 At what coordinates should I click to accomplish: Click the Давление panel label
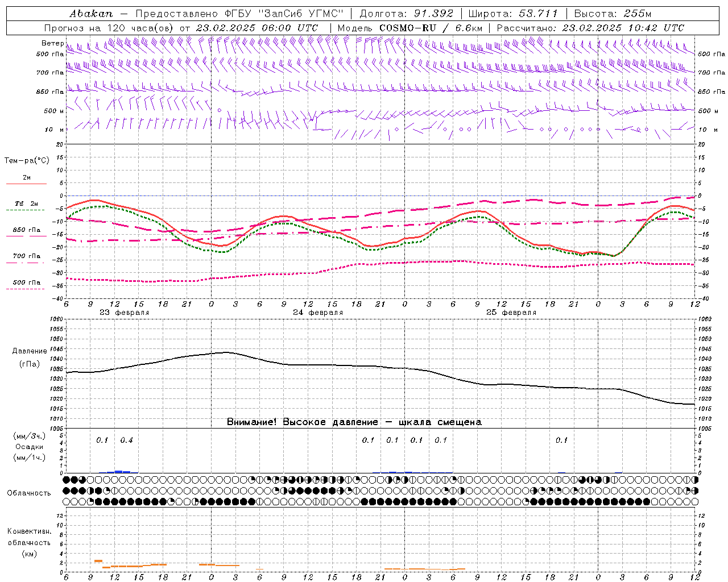[x=29, y=351]
